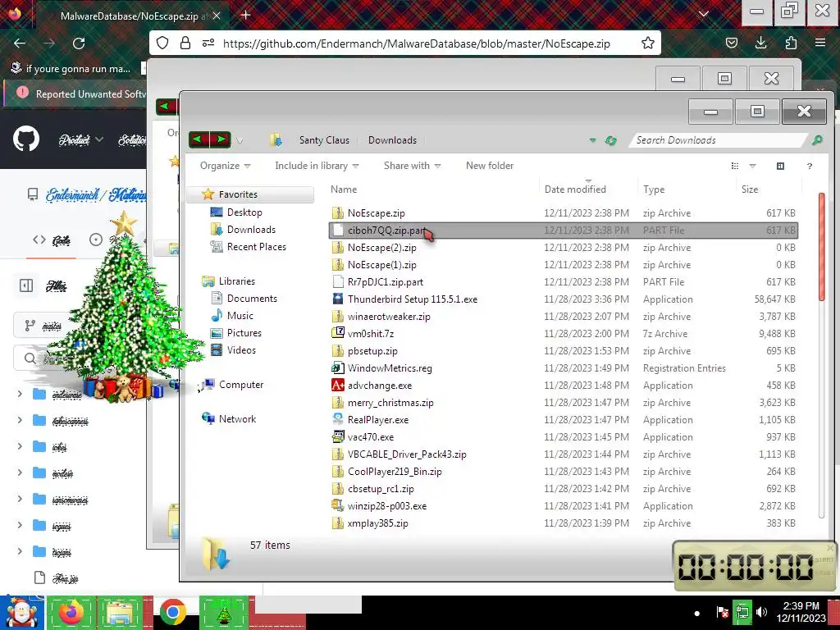Save page to Pocket icon

731,43
